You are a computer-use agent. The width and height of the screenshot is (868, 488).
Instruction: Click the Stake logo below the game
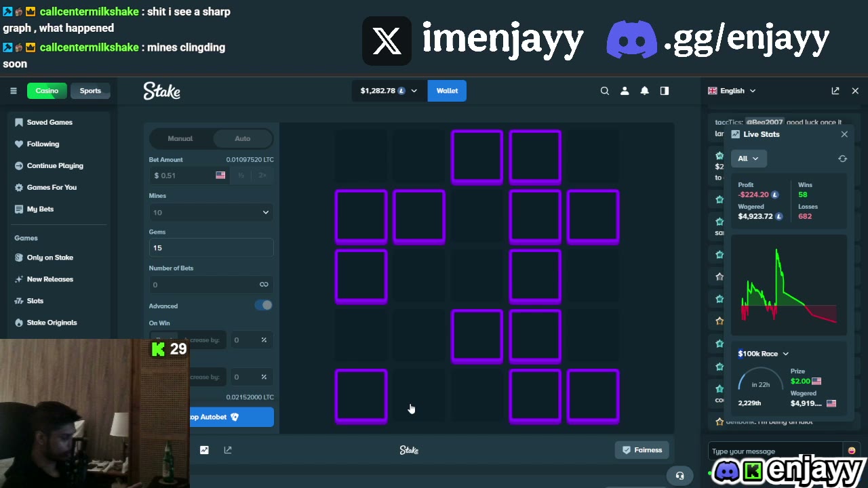point(409,450)
